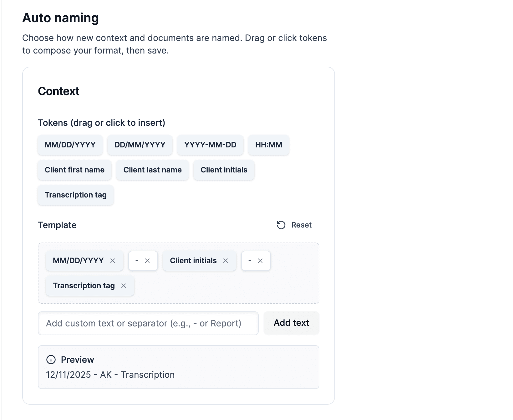513x420 pixels.
Task: Insert the HH:MM time token
Action: (268, 145)
